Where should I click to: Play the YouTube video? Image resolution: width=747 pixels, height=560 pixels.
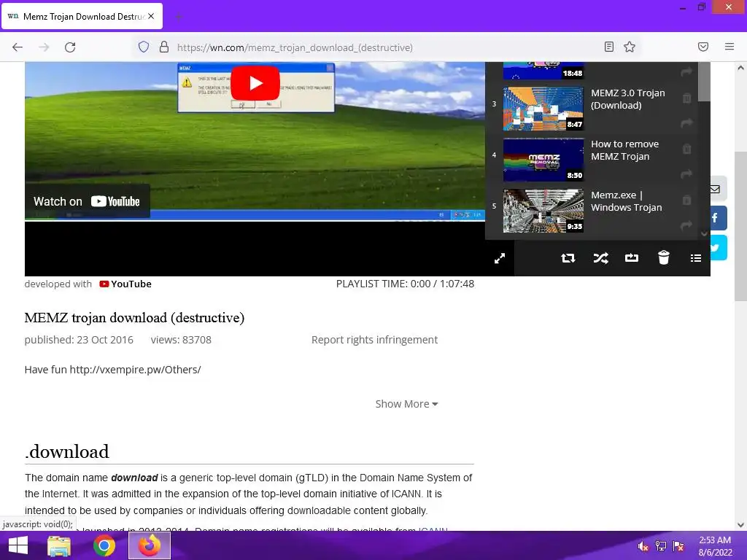255,83
